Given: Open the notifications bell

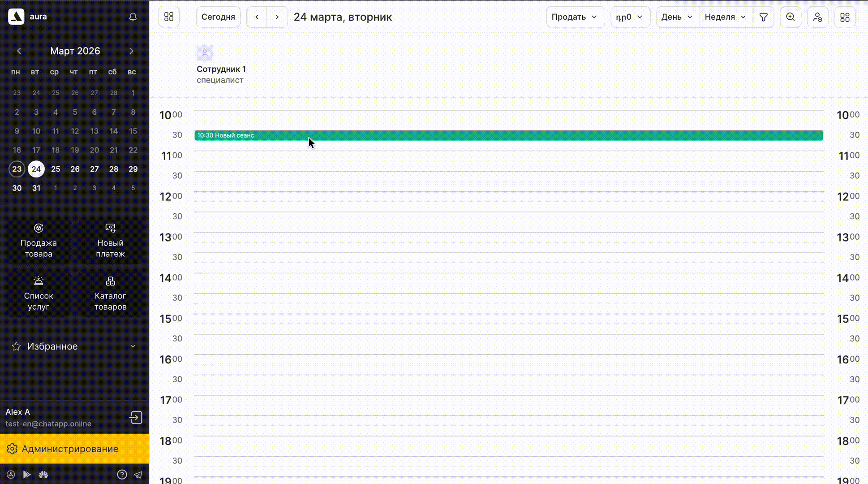Looking at the screenshot, I should click(x=133, y=17).
